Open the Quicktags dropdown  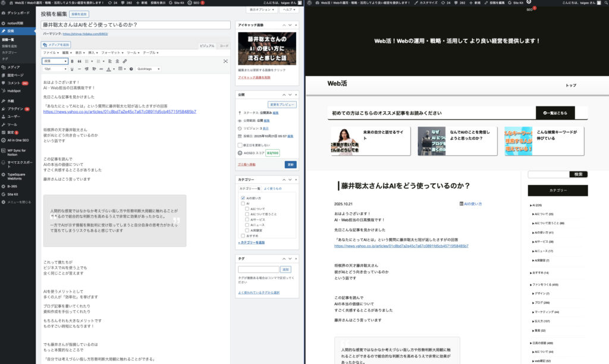click(x=149, y=69)
